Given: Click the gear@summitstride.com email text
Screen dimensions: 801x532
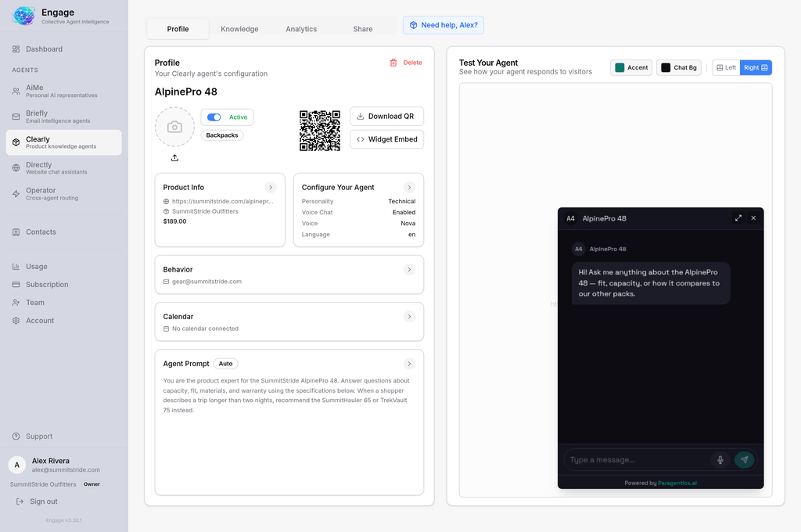Looking at the screenshot, I should tap(207, 282).
